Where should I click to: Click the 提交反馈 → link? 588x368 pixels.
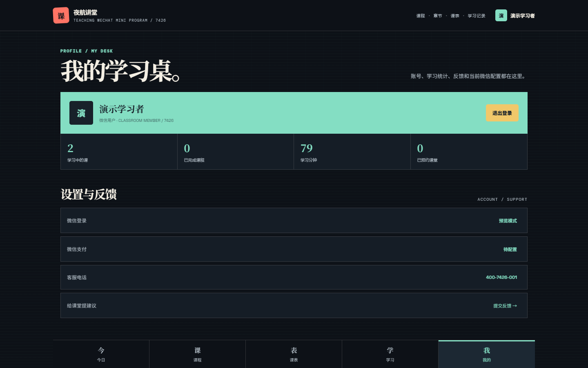tap(505, 306)
